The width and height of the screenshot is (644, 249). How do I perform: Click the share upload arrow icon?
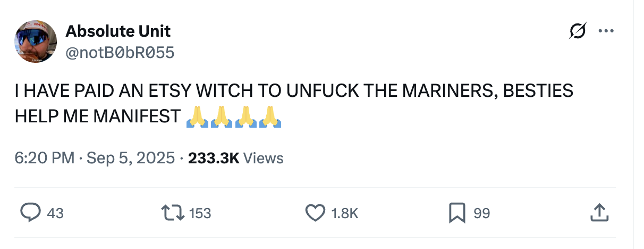pos(598,213)
